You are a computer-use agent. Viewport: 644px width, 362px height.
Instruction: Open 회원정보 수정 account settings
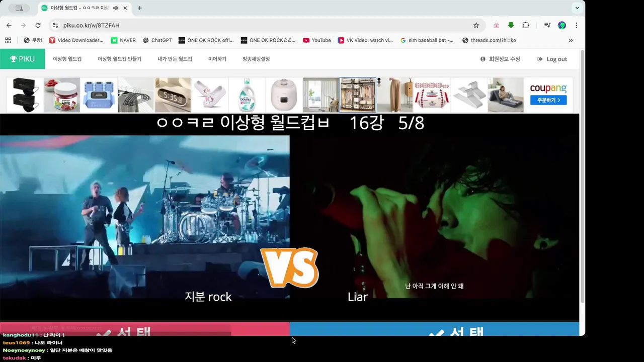[500, 59]
